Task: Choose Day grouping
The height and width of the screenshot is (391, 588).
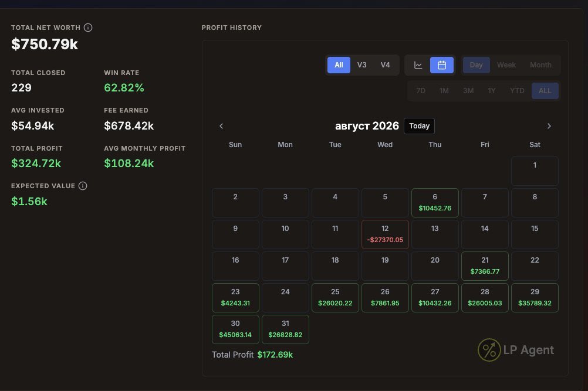Action: 477,65
